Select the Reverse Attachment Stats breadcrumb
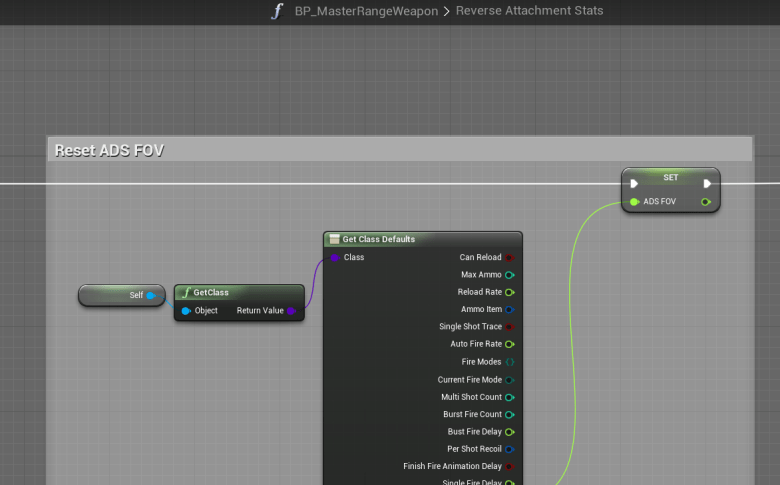780x485 pixels. click(529, 12)
